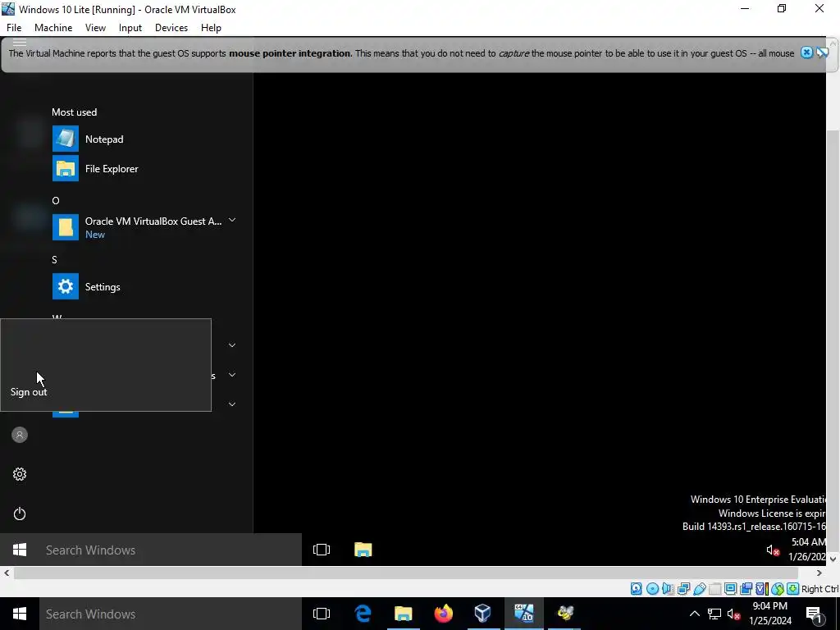Viewport: 840px width, 630px height.
Task: Click the muted volume icon in guest tray
Action: (773, 550)
